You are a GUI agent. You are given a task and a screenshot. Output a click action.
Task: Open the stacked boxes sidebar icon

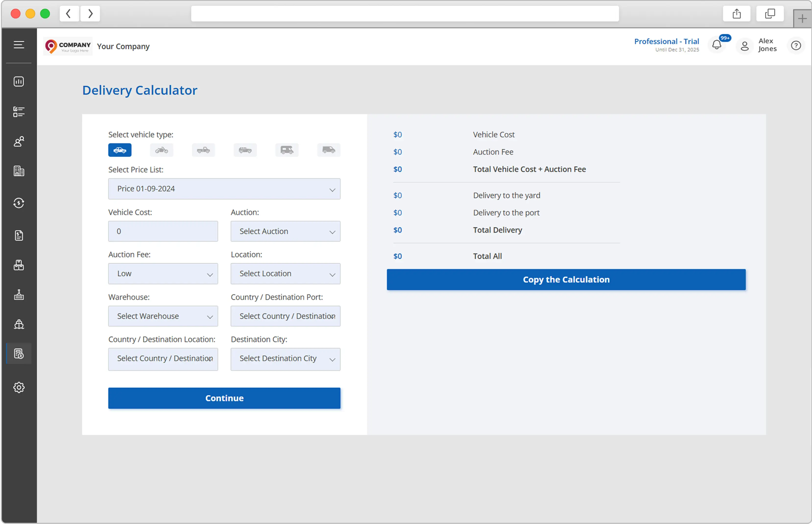(19, 265)
